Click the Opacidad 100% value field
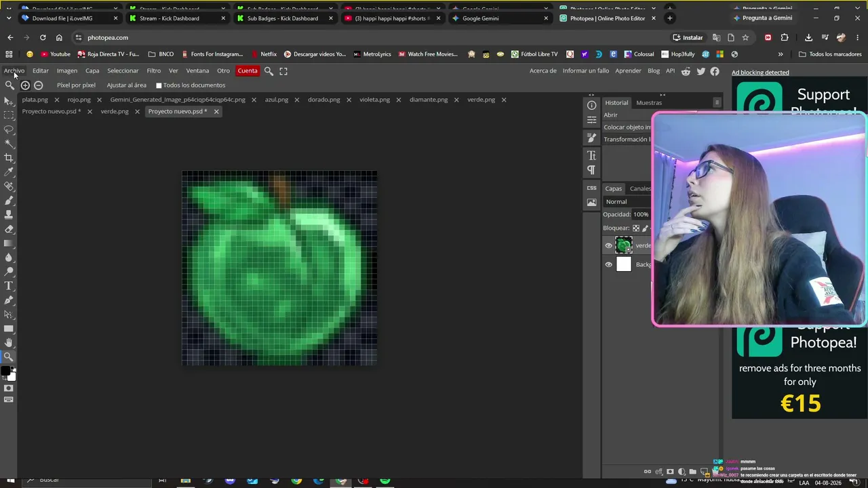868x488 pixels. (x=641, y=214)
